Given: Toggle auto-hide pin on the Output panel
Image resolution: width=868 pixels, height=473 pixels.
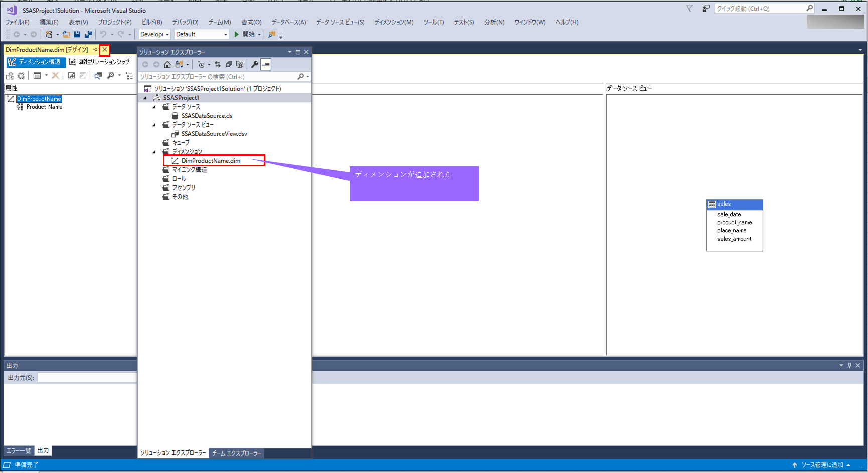Looking at the screenshot, I should click(849, 365).
